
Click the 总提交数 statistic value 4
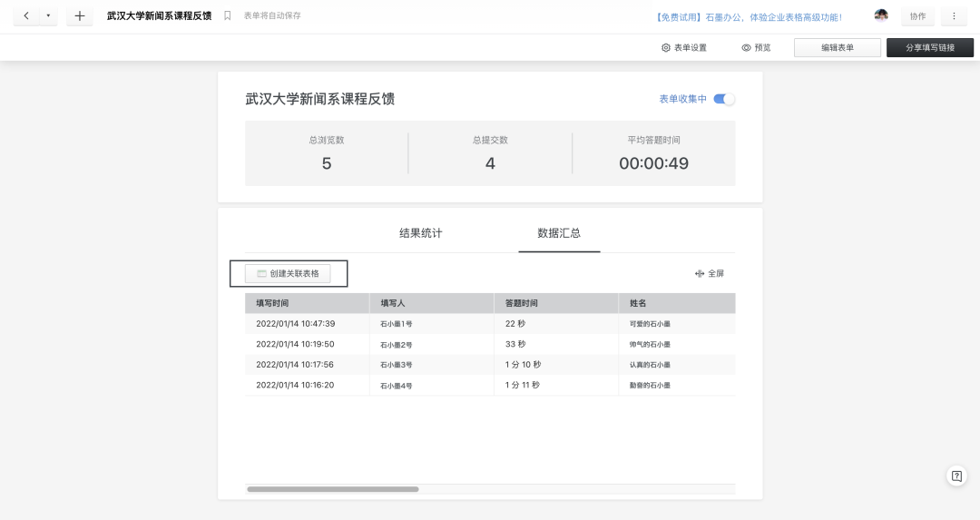490,163
